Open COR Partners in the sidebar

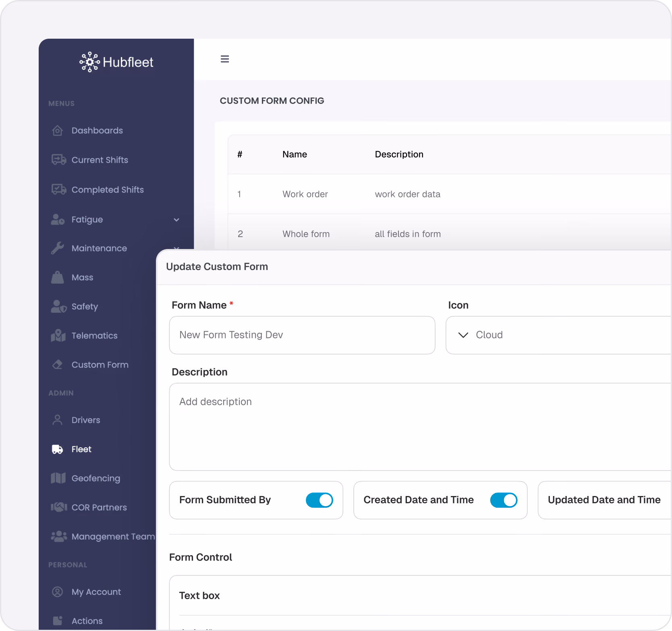99,507
